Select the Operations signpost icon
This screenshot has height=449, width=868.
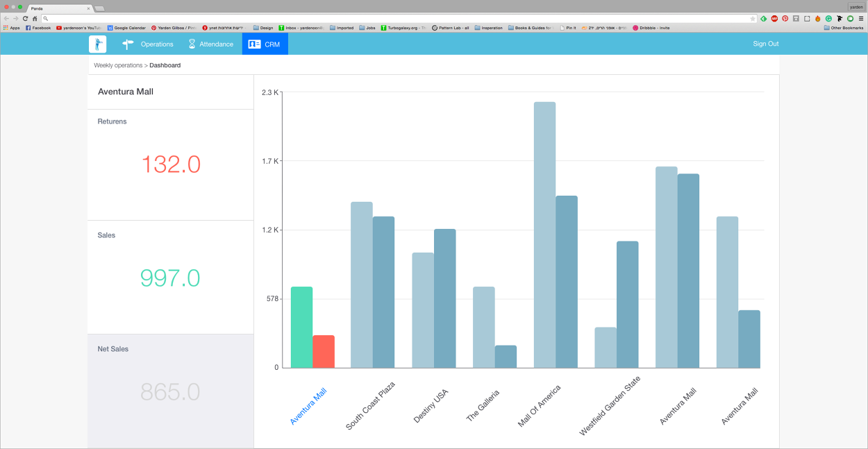coord(128,44)
